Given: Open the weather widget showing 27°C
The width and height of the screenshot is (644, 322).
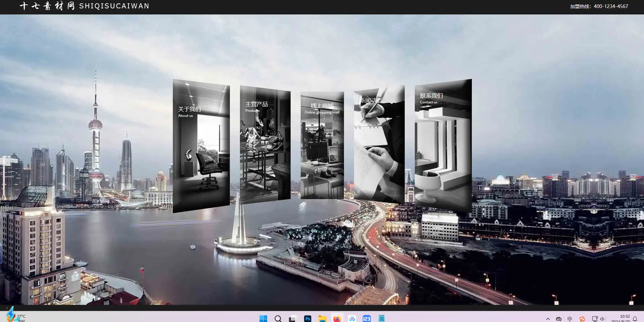Looking at the screenshot, I should [x=16, y=317].
